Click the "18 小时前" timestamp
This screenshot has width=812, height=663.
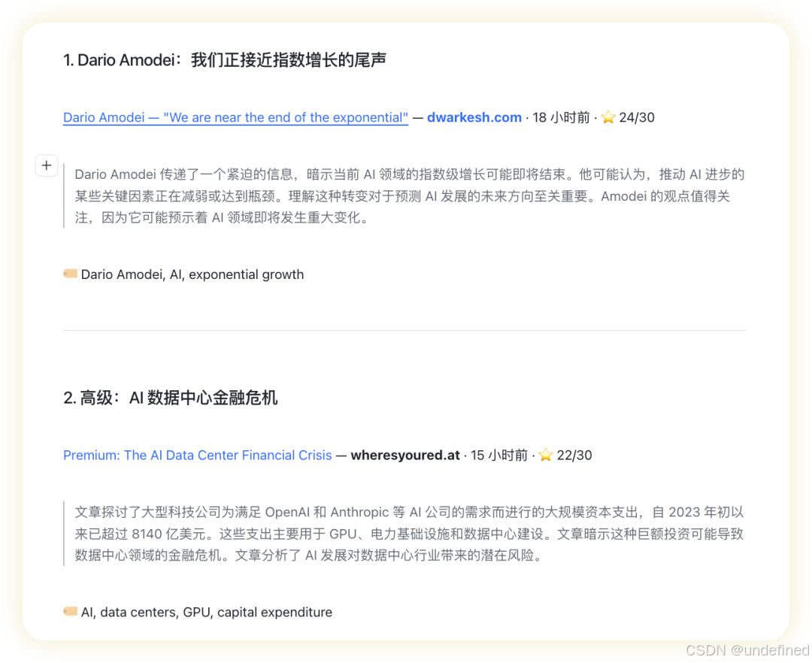coord(562,117)
